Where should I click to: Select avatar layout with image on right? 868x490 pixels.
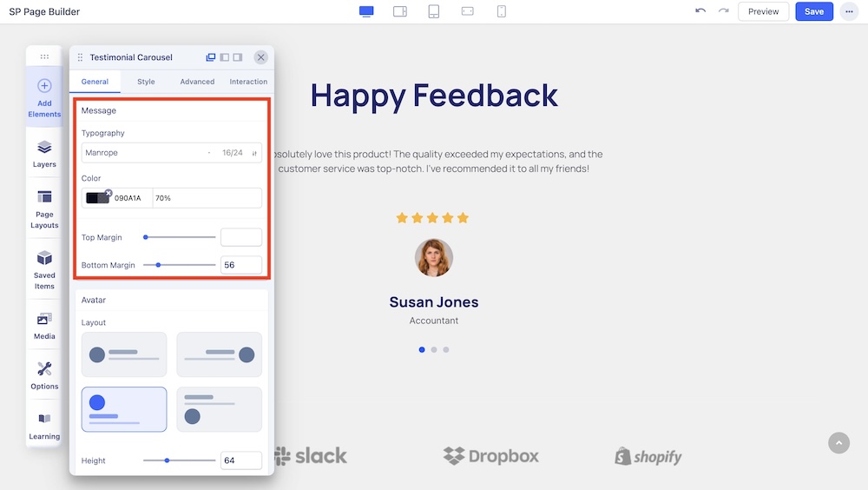pyautogui.click(x=219, y=354)
